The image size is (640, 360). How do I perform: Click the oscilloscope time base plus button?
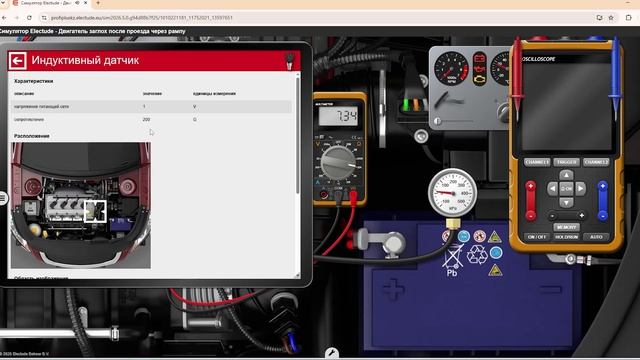pos(581,216)
